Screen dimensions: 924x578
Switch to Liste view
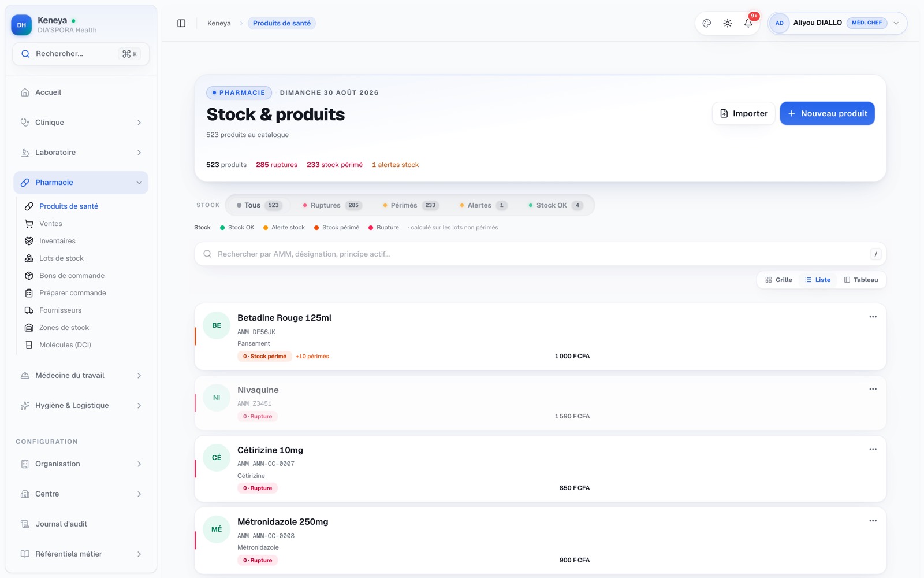(x=818, y=280)
